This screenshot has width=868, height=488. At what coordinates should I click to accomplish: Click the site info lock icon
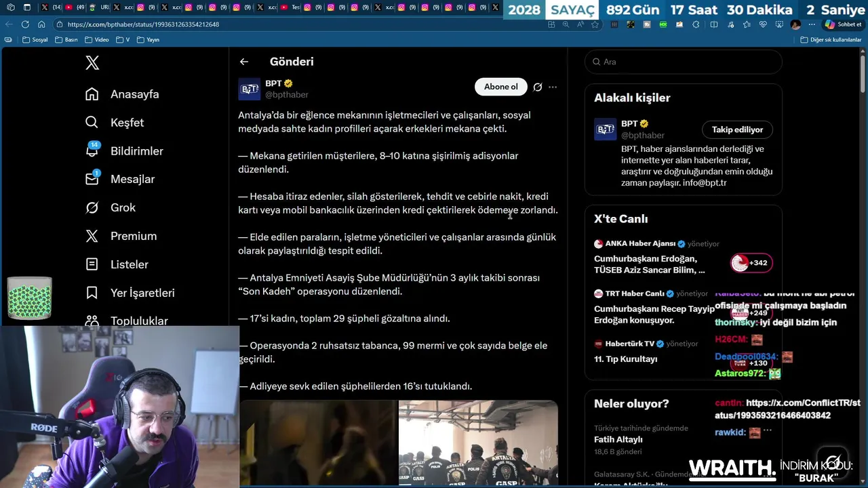(x=60, y=24)
